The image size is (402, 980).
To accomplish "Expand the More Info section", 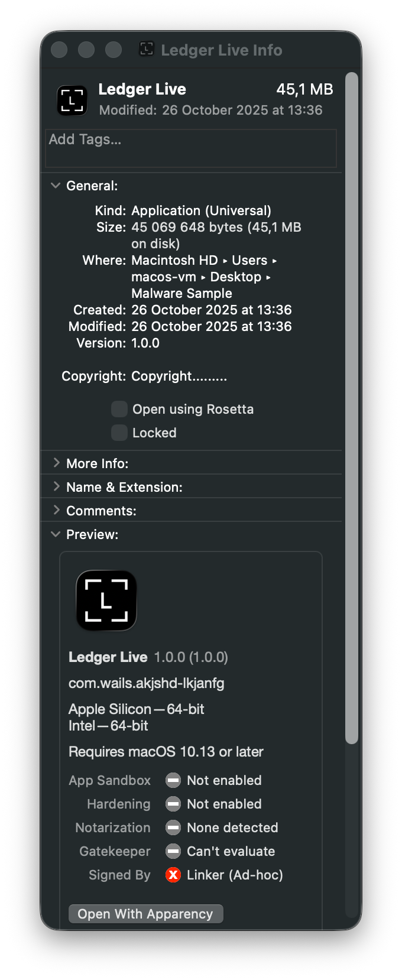I will 56,463.
